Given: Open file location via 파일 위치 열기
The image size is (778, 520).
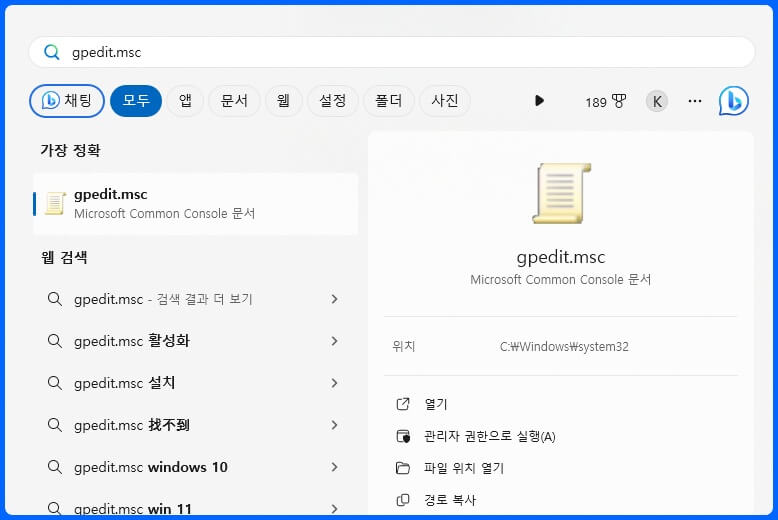Looking at the screenshot, I should (464, 468).
